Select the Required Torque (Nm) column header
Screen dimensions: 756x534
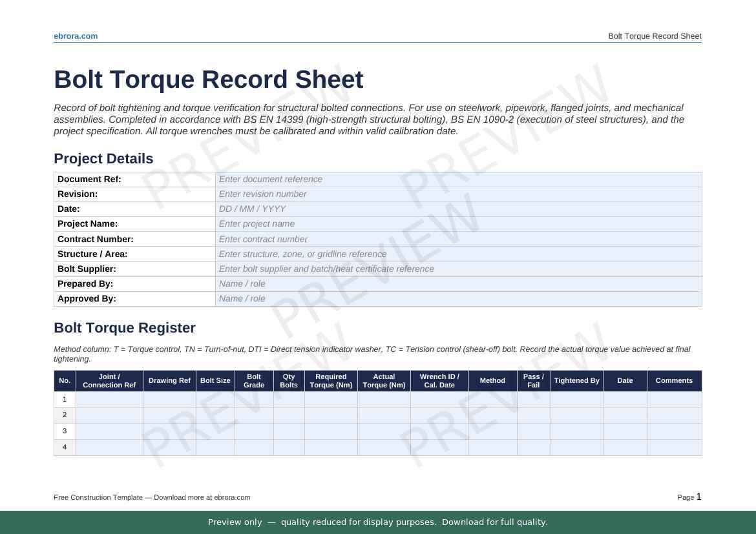tap(331, 381)
